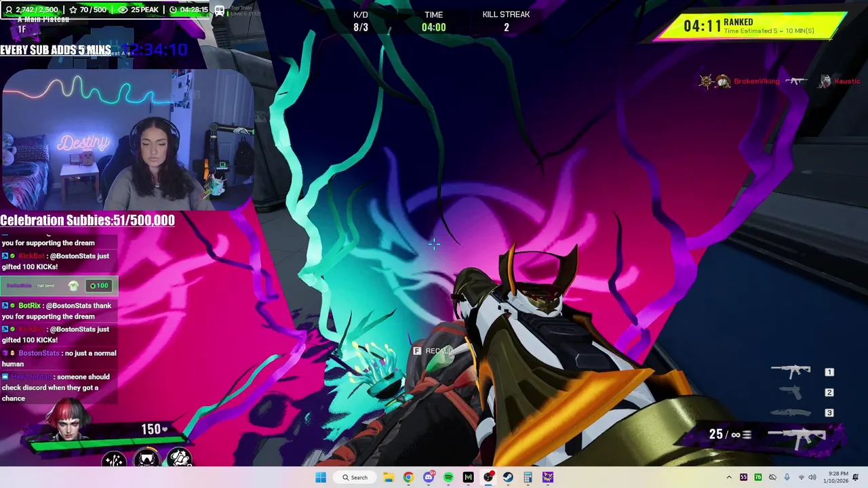Expand the hidden system tray icons
The width and height of the screenshot is (868, 488).
coord(729,477)
